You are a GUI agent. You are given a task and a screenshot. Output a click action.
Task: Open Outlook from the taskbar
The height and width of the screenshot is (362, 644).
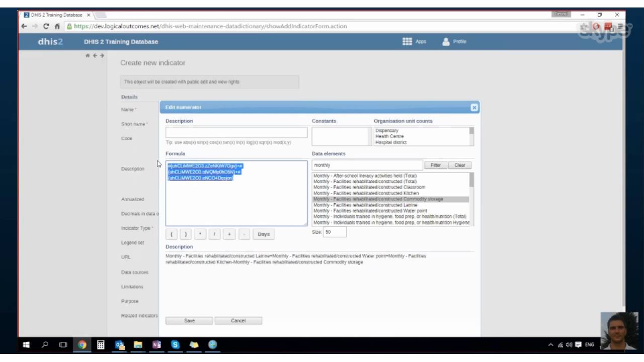point(119,345)
